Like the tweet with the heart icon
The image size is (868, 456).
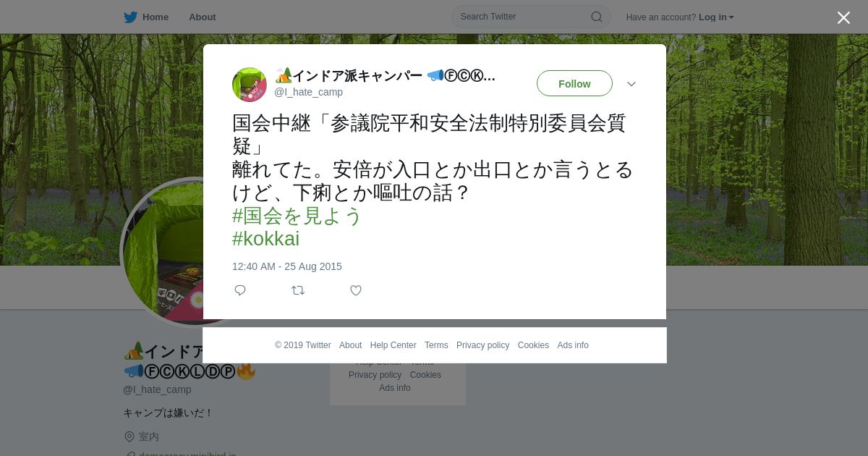tap(356, 290)
